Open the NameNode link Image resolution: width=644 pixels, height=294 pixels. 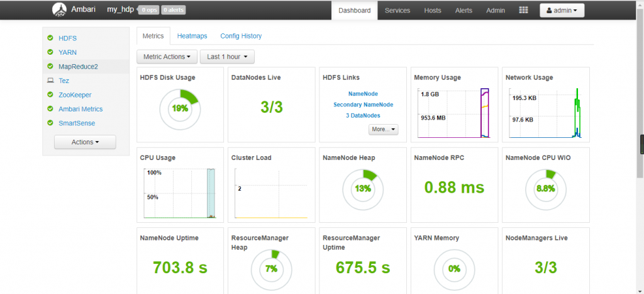363,94
